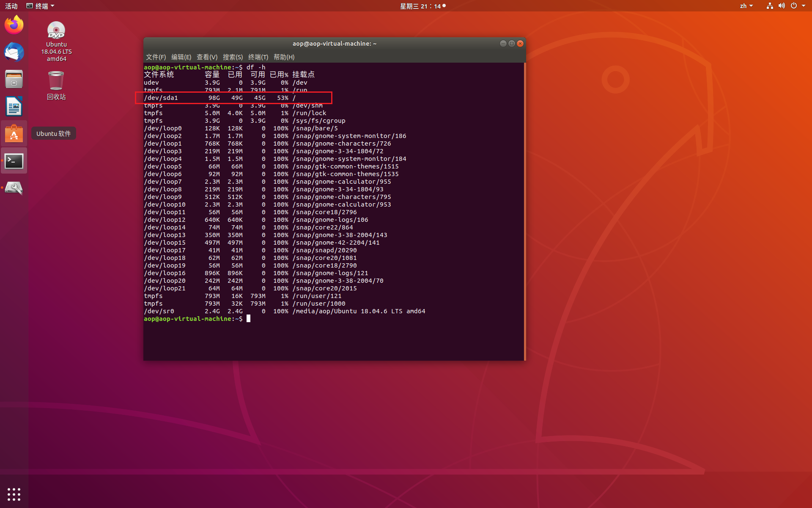Click the 53% usage value for sda1
The height and width of the screenshot is (508, 812).
click(283, 98)
